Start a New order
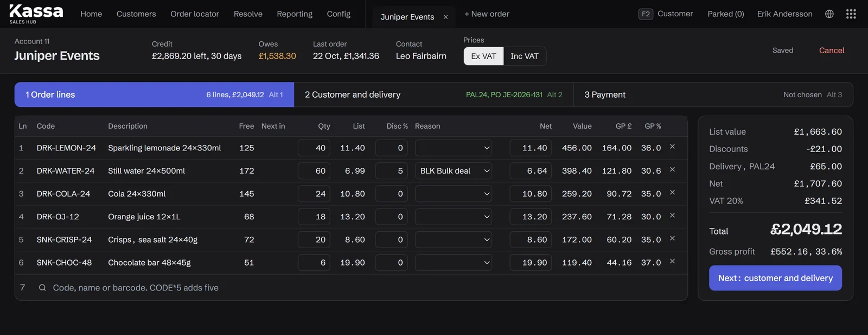 pos(487,14)
